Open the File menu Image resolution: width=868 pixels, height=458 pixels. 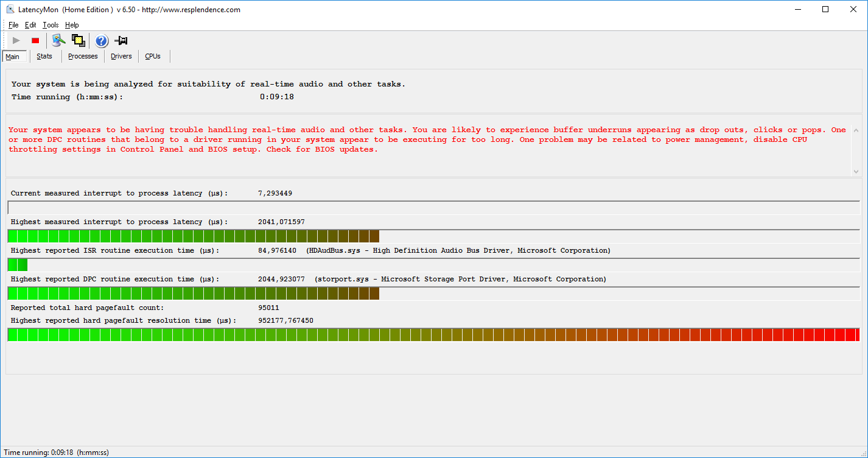click(x=13, y=25)
